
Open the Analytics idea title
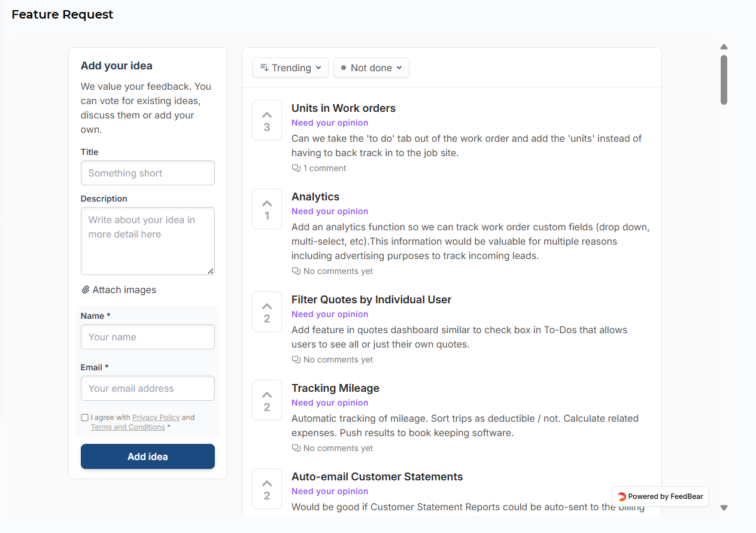(x=315, y=197)
